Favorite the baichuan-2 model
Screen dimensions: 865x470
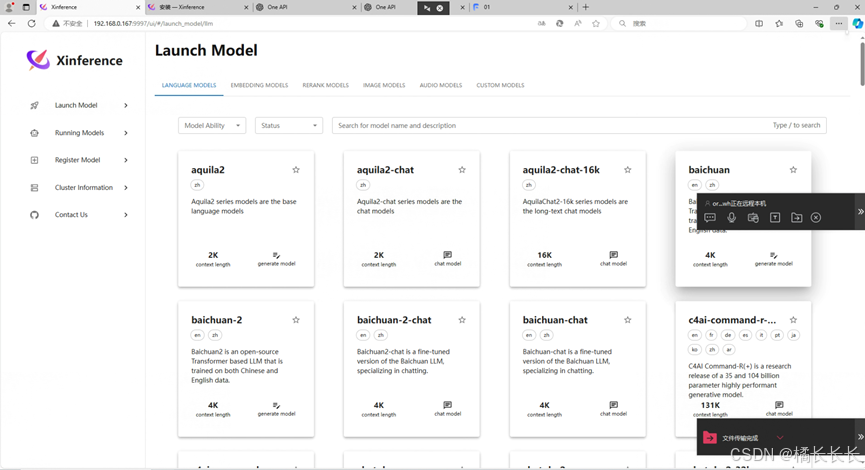tap(296, 320)
